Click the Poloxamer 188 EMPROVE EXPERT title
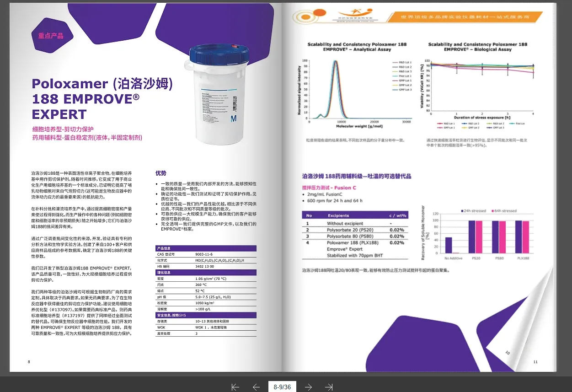572x392 pixels. click(x=102, y=99)
